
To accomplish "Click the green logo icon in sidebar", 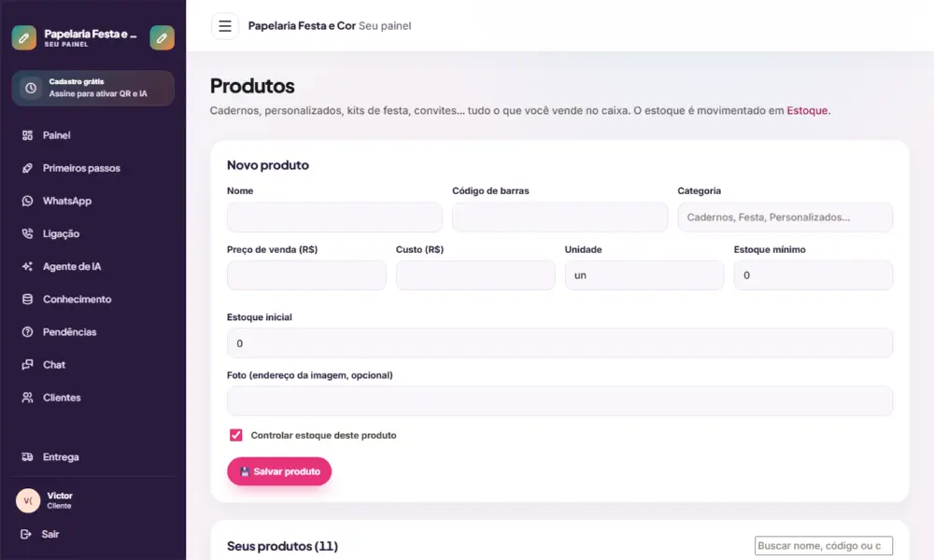I will click(24, 37).
